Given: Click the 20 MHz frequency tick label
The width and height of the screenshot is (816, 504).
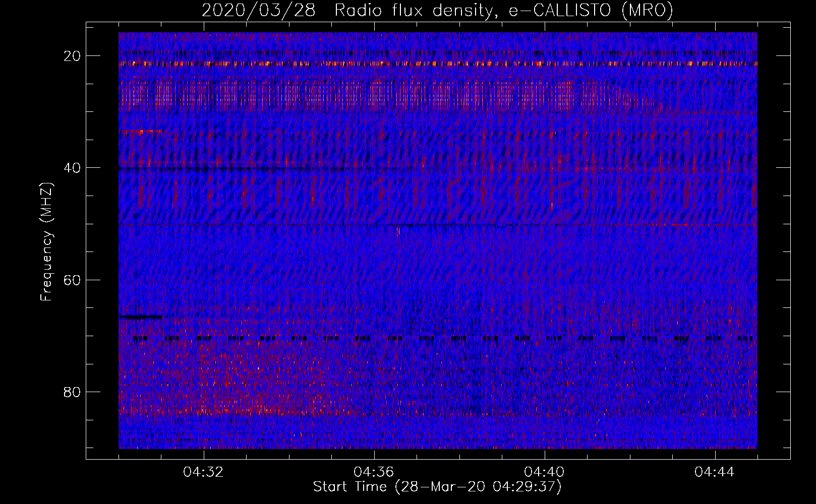Looking at the screenshot, I should point(73,56).
